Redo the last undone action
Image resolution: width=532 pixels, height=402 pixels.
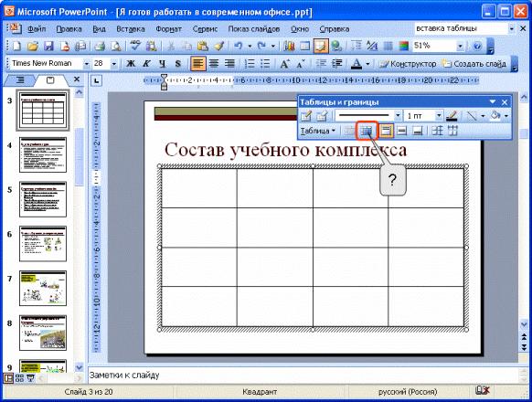coord(261,46)
